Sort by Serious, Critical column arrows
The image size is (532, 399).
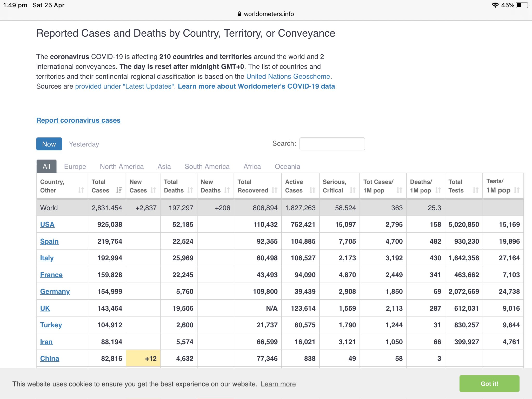353,190
